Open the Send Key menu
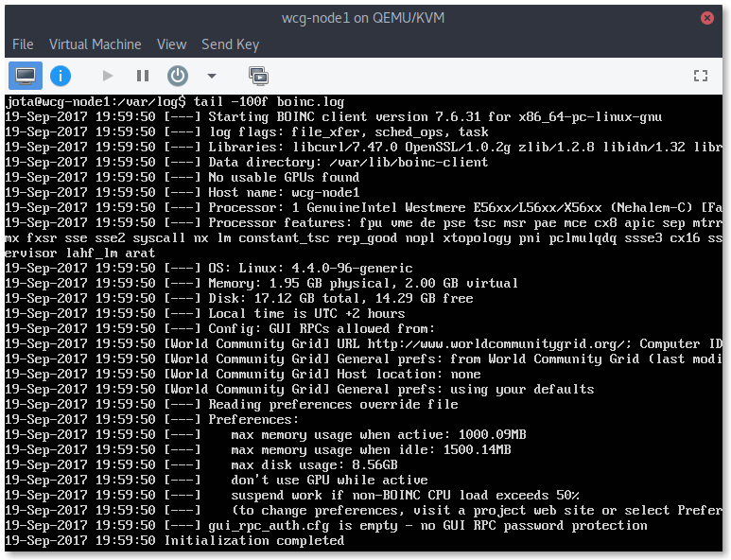Image resolution: width=731 pixels, height=560 pixels. (231, 44)
